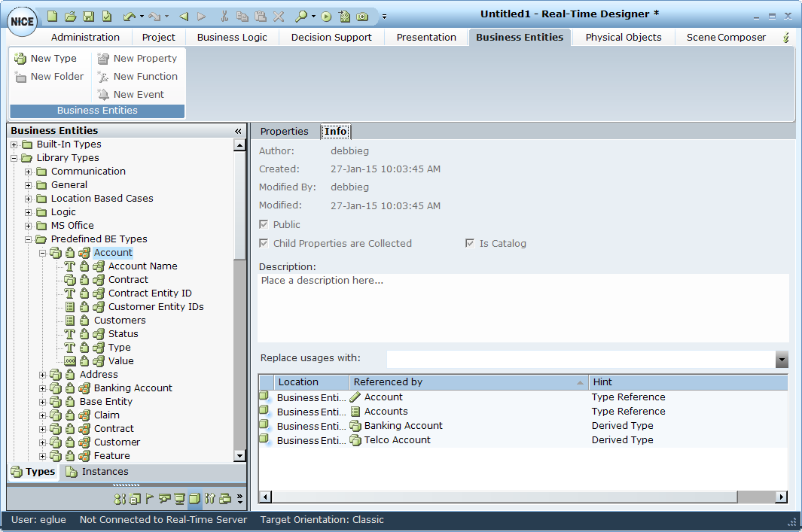Image resolution: width=802 pixels, height=532 pixels.
Task: Click the camera snapshot icon
Action: [362, 16]
